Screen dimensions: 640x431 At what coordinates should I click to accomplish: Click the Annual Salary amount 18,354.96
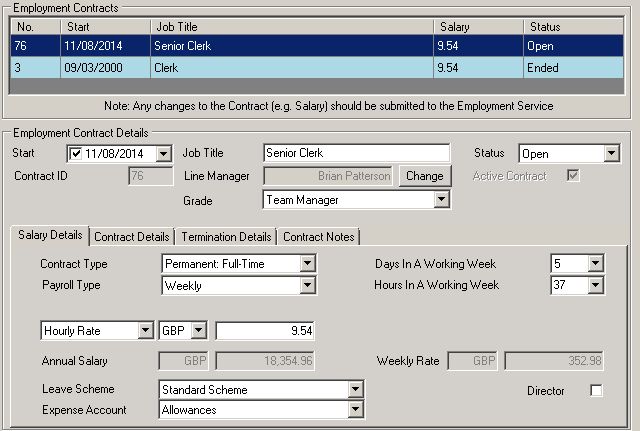coord(265,361)
